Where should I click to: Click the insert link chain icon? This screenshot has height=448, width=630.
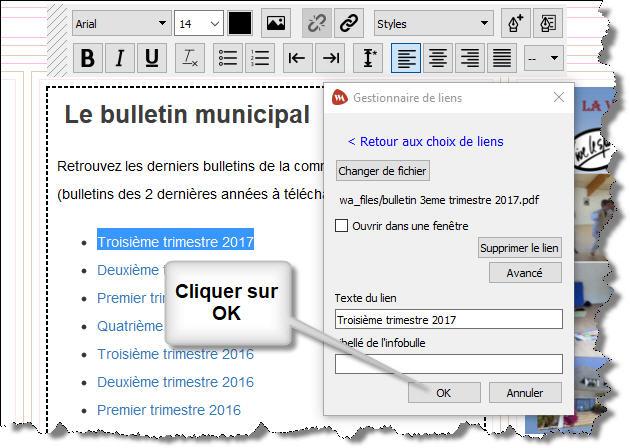pyautogui.click(x=348, y=23)
